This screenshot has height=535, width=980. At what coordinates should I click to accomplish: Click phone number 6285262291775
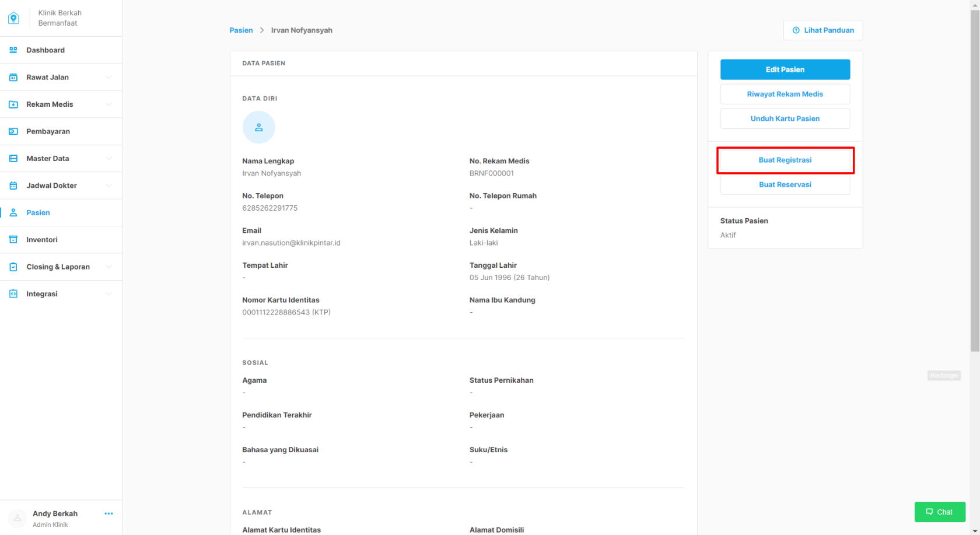[x=269, y=208]
